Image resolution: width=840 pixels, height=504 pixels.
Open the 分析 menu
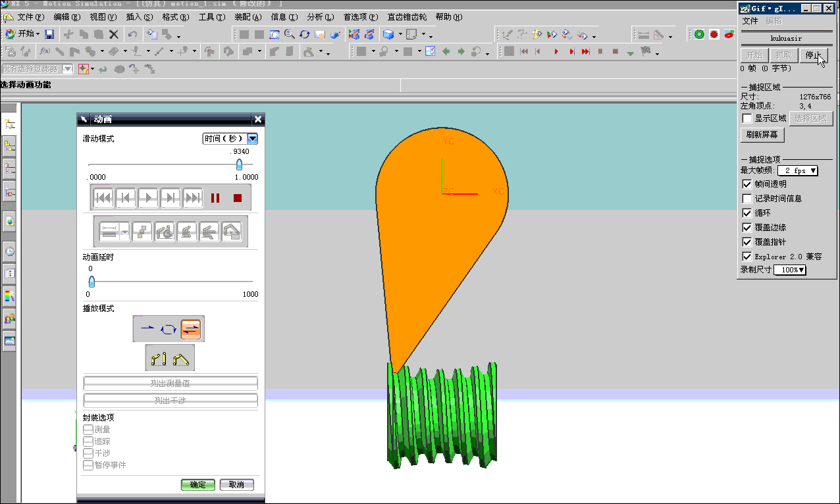click(x=321, y=17)
